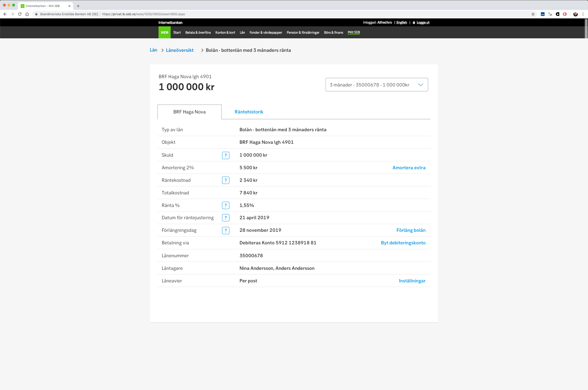The image size is (588, 390).
Task: Open help for Datum för räntejustering
Action: [226, 218]
